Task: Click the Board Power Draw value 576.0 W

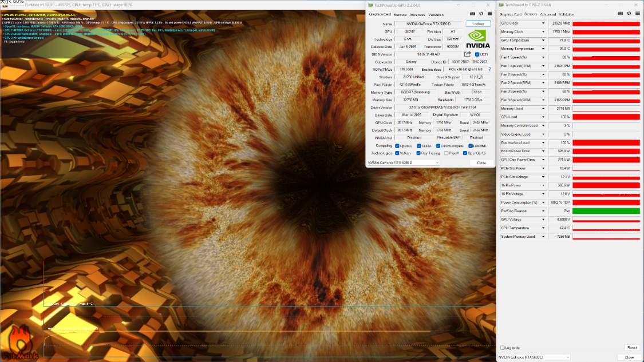Action: pyautogui.click(x=560, y=151)
